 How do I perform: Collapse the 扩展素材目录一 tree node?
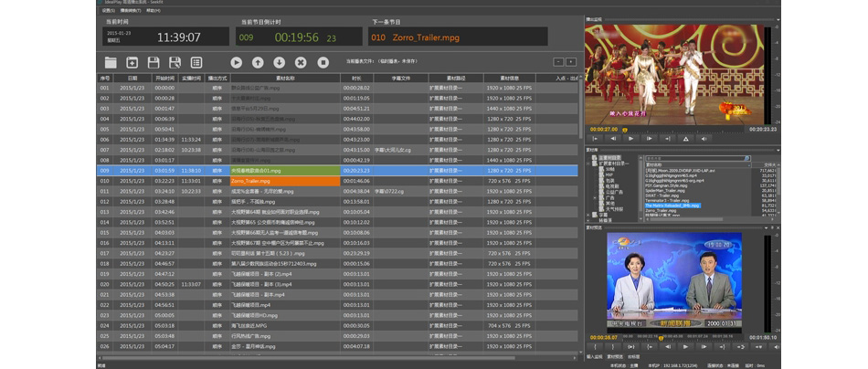point(587,163)
